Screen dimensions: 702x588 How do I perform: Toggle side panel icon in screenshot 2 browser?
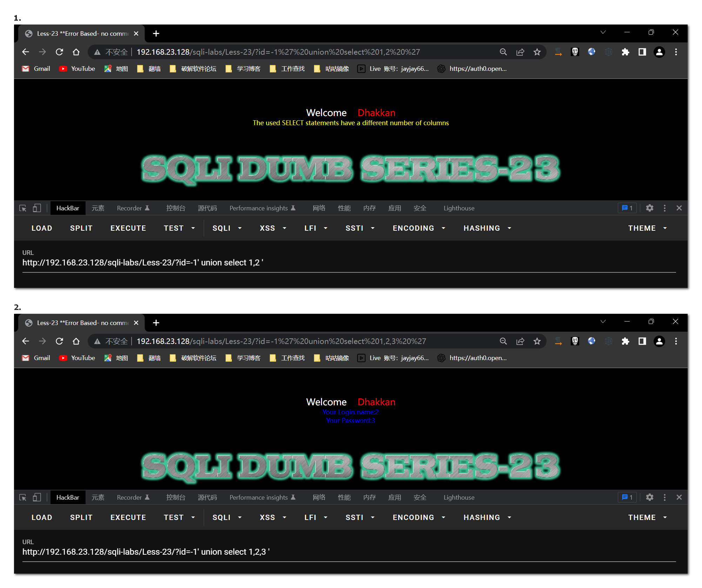coord(642,341)
